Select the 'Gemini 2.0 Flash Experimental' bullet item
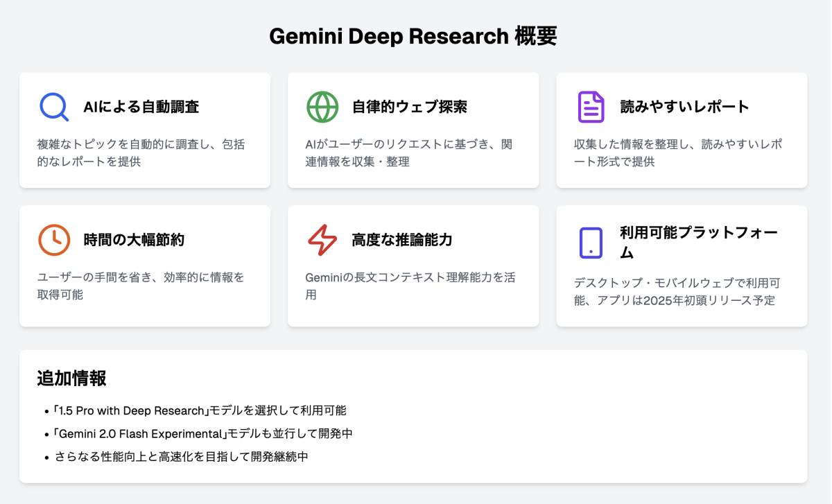Viewport: 832px width, 504px height. click(x=207, y=433)
